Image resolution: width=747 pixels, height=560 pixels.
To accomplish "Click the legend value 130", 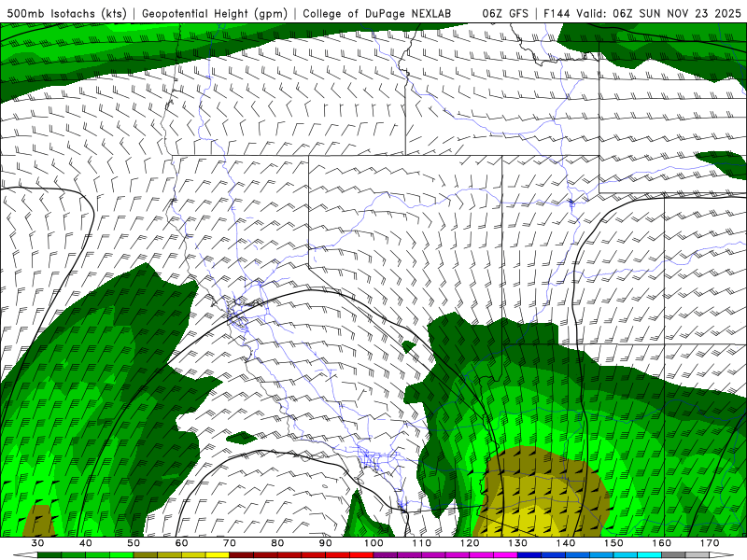I will [x=517, y=543].
